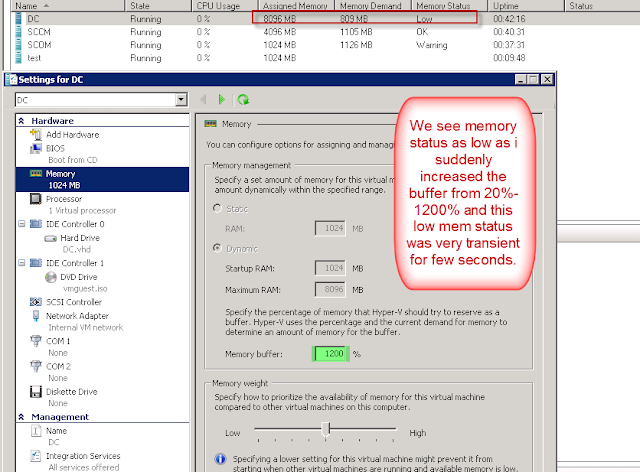The width and height of the screenshot is (640, 472).
Task: Select the Name item icon under Management
Action: 36,431
